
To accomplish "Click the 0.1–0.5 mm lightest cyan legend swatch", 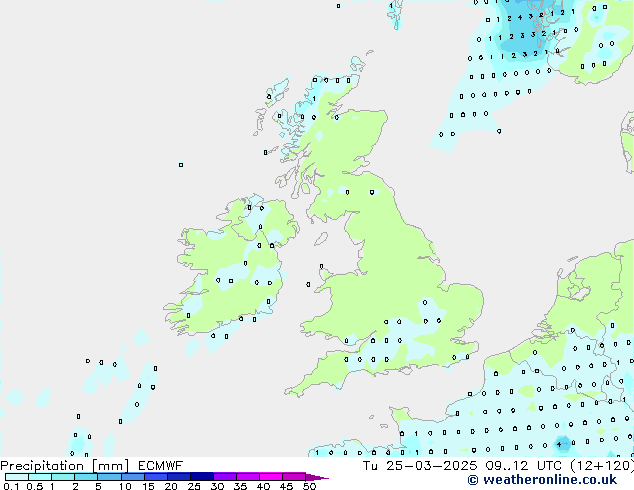I will tap(17, 477).
